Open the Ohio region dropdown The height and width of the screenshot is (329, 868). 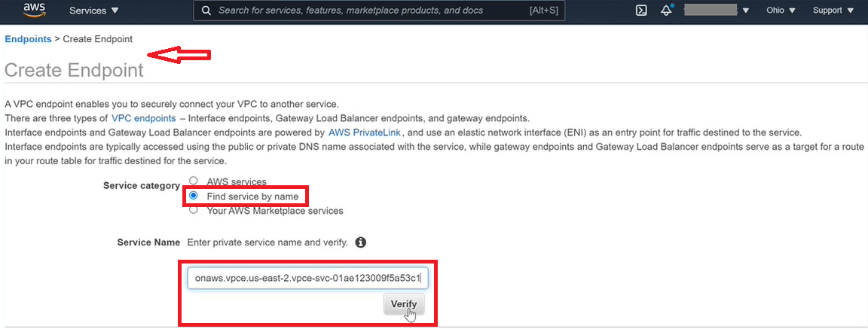780,11
